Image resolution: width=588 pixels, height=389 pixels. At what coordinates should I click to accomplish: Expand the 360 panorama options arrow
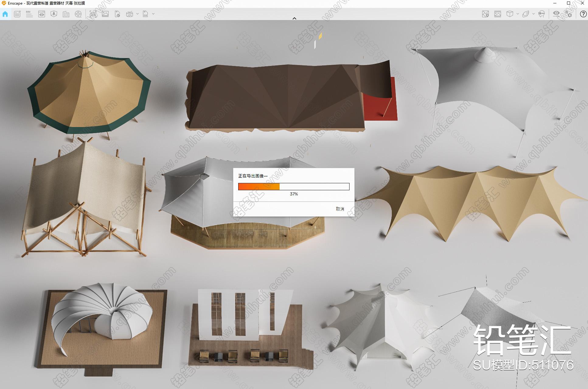coord(137,14)
